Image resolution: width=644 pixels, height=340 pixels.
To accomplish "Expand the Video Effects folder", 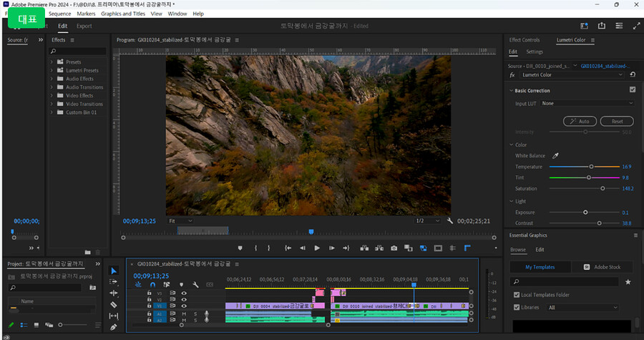I will (52, 95).
